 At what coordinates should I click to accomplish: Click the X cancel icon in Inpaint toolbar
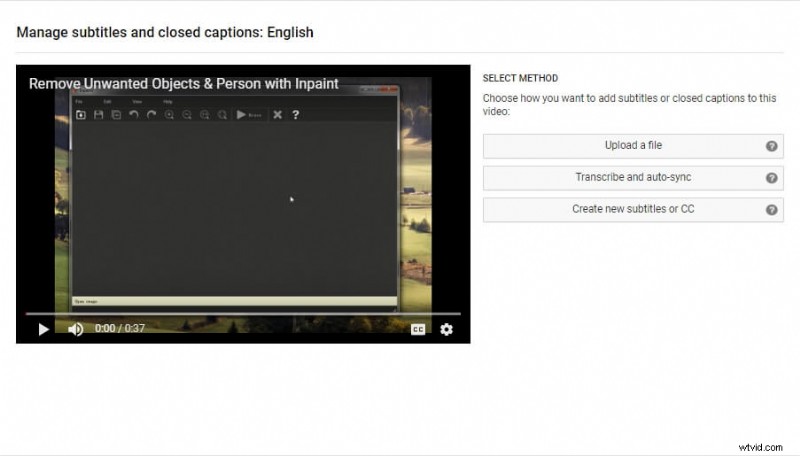click(277, 115)
